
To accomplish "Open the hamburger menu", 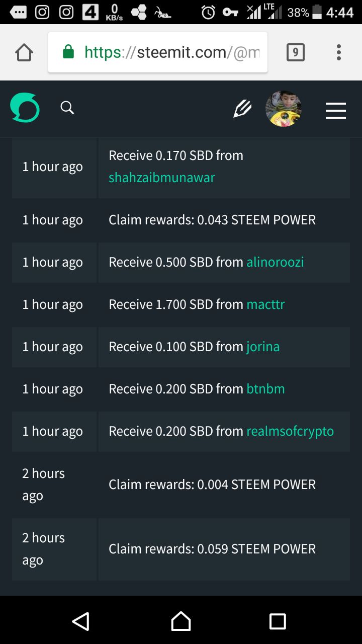I will point(336,110).
